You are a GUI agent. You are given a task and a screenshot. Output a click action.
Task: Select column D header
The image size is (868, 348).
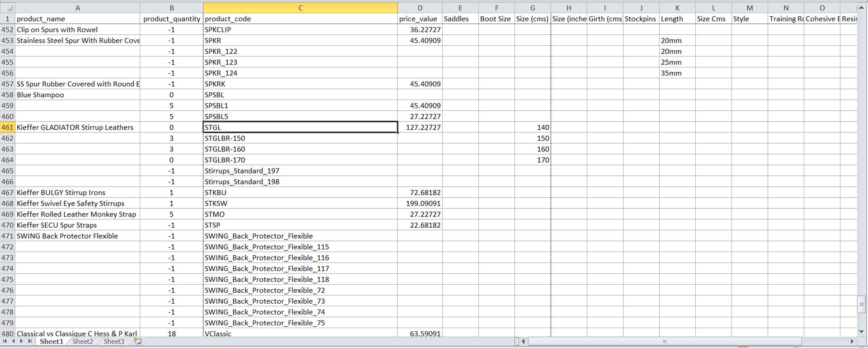420,8
